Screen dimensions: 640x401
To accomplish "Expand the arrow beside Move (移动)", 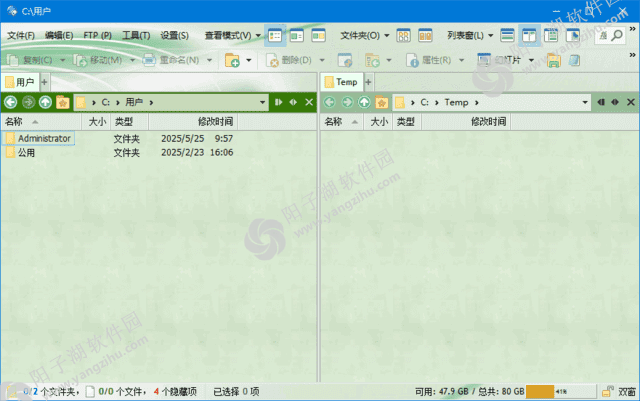I will pos(132,60).
